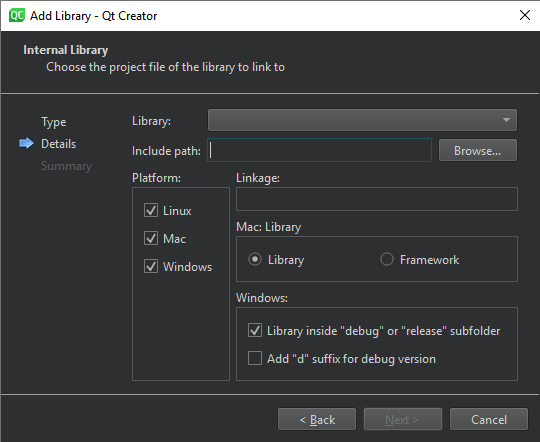The image size is (540, 442).
Task: Click the Mac: Library group label
Action: point(269,227)
